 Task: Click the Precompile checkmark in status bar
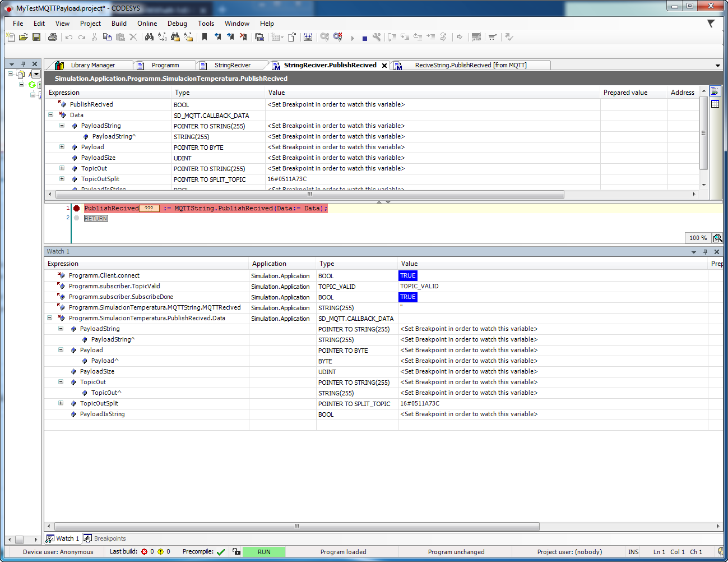pos(220,551)
